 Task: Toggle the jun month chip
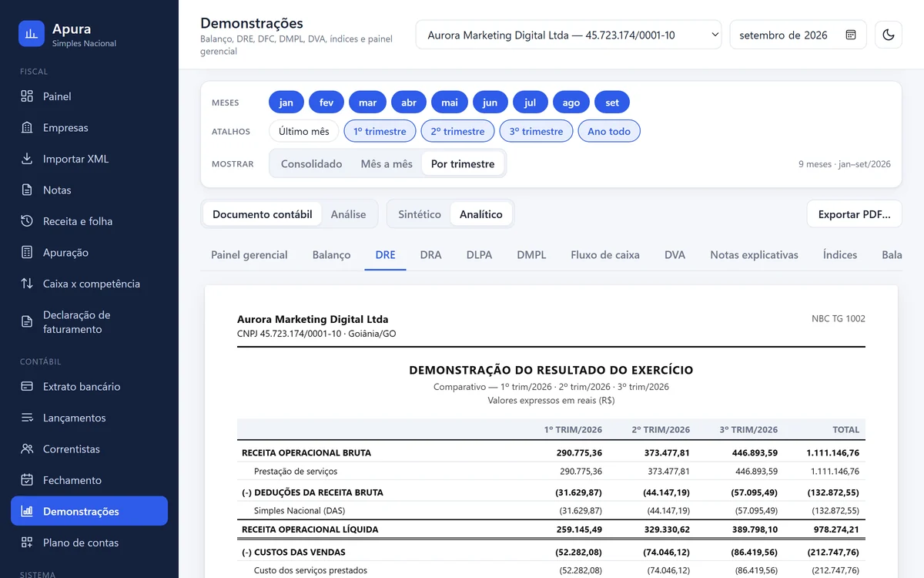tap(490, 102)
